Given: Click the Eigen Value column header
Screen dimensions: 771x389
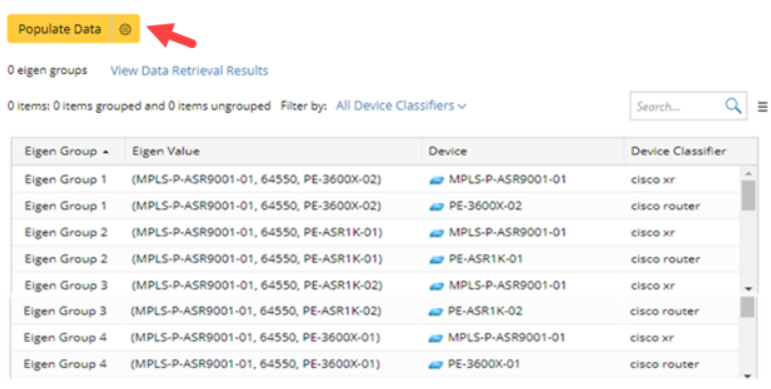Looking at the screenshot, I should pos(166,151).
